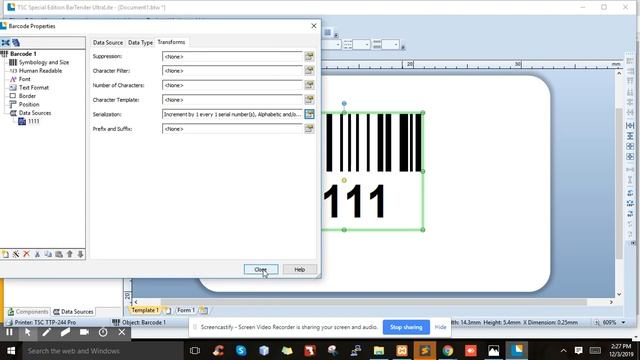The width and height of the screenshot is (640, 360).
Task: Select Text Format in the property tree
Action: pyautogui.click(x=33, y=87)
